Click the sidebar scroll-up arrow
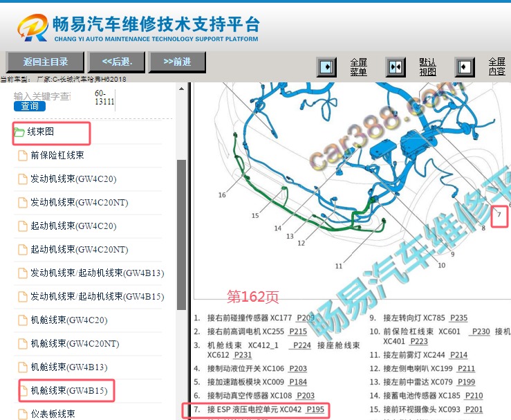Viewport: 511px width, 420px height. (182, 89)
